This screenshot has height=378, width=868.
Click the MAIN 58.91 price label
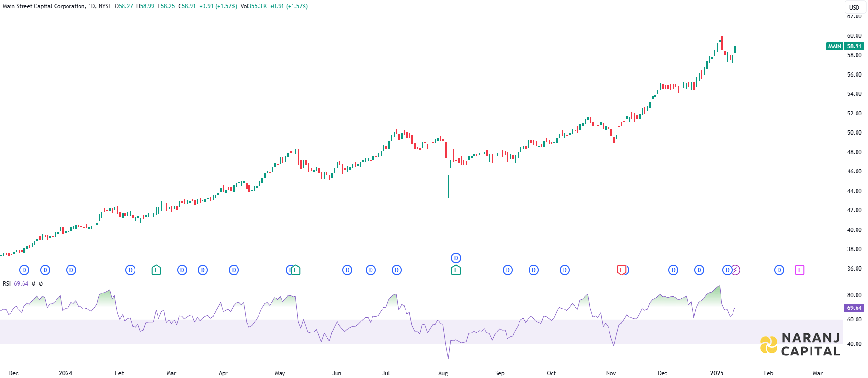click(x=845, y=46)
